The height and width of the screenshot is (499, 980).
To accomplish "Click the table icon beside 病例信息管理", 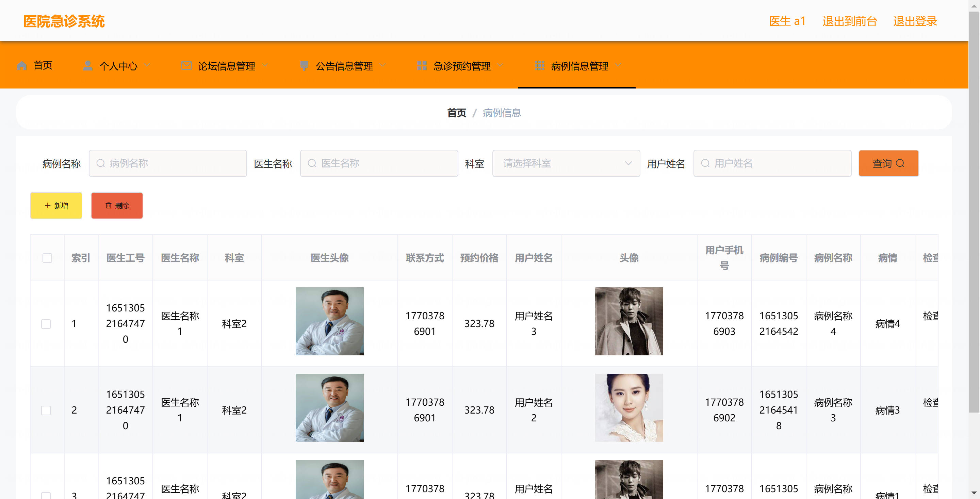I will tap(539, 65).
